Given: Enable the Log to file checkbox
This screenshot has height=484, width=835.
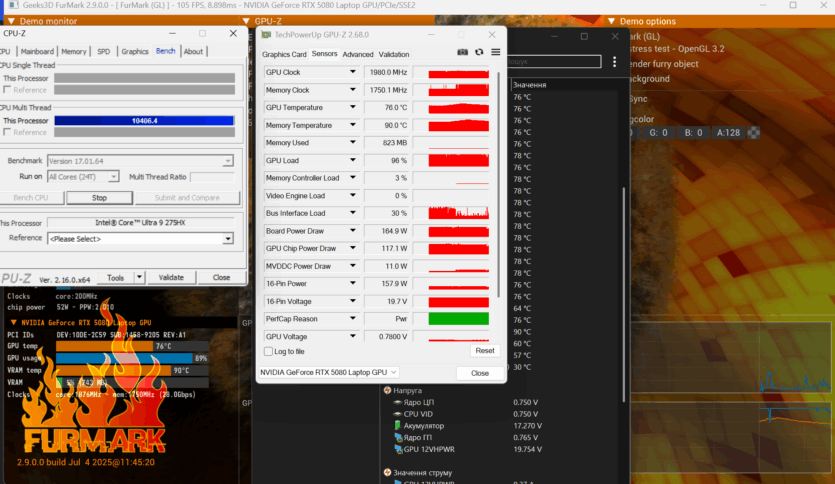Looking at the screenshot, I should [268, 351].
